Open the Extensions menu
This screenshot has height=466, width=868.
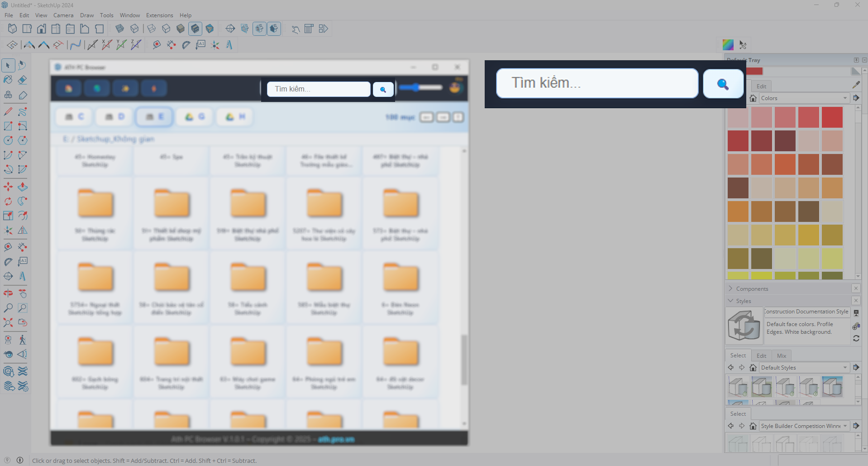tap(159, 15)
